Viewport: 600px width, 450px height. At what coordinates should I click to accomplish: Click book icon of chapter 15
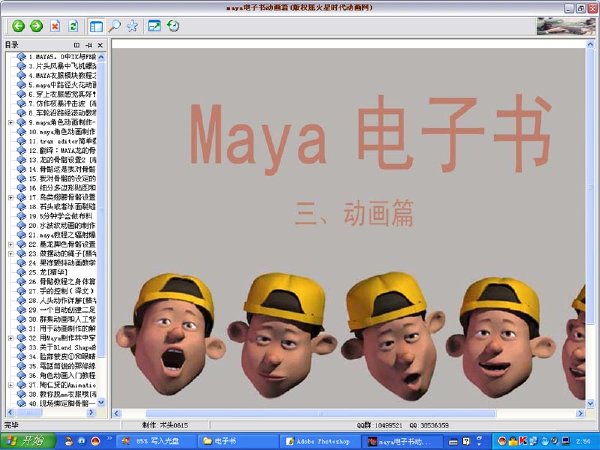(x=21, y=179)
